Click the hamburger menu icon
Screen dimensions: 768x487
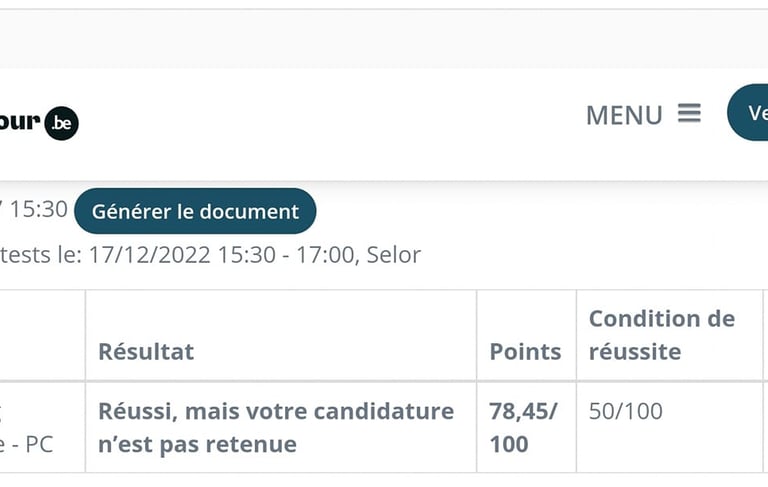click(x=689, y=114)
